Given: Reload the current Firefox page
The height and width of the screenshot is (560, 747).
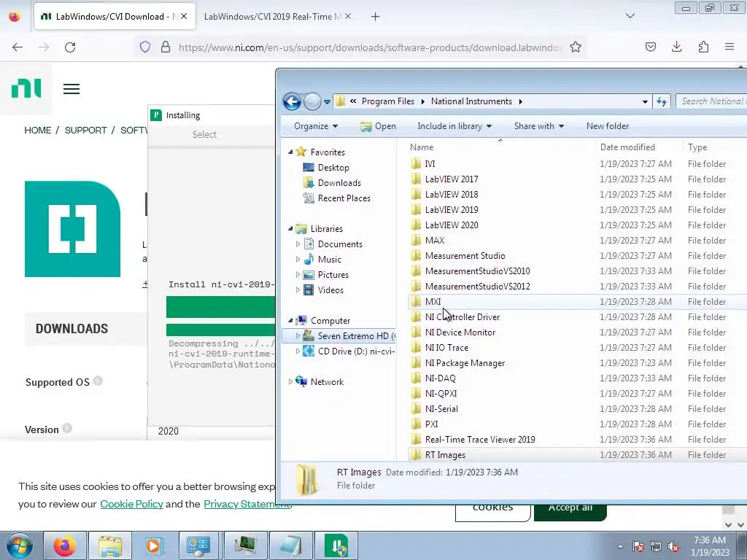Looking at the screenshot, I should (70, 47).
